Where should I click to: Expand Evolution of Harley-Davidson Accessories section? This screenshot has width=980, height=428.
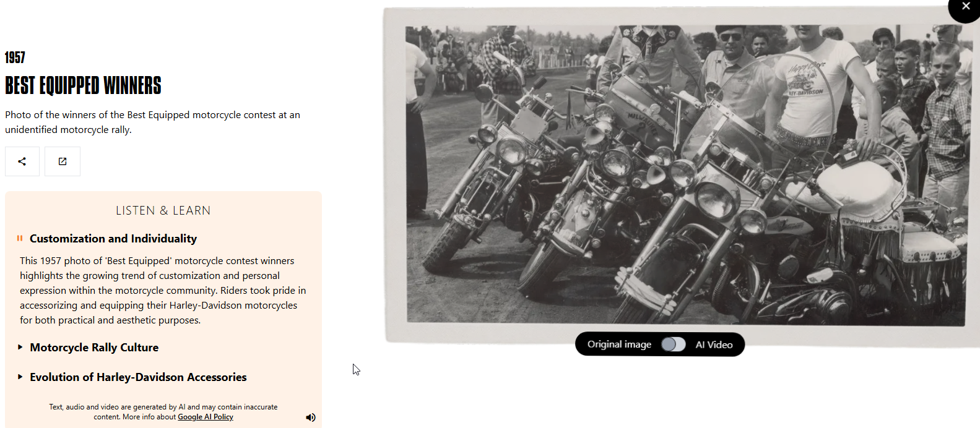pyautogui.click(x=138, y=377)
